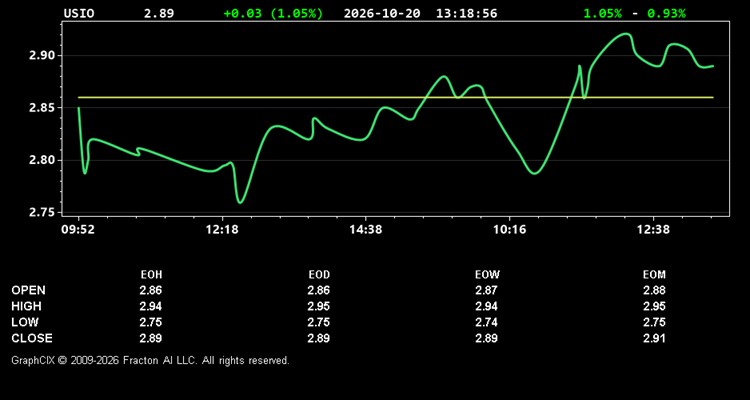Screen dimensions: 750x400
Task: Click the USIO ticker symbol
Action: pos(79,13)
